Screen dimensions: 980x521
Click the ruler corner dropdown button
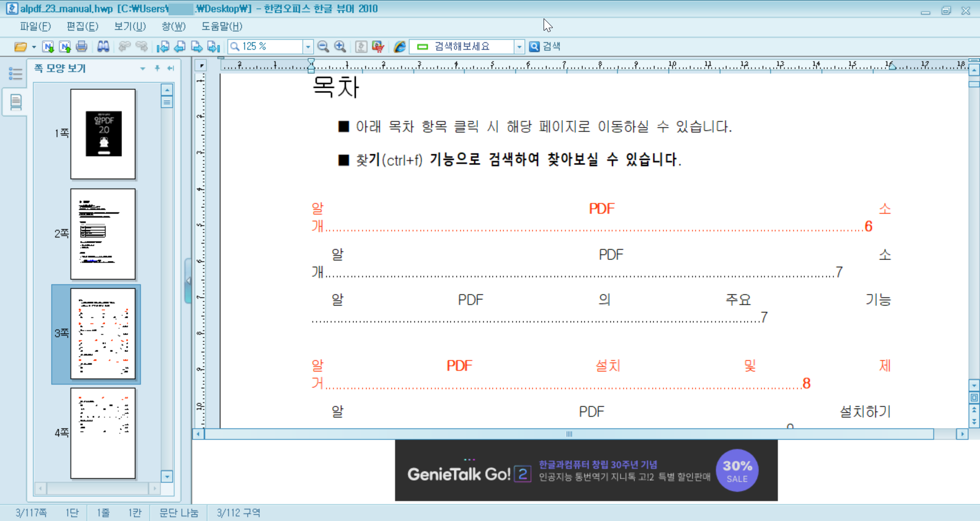202,65
